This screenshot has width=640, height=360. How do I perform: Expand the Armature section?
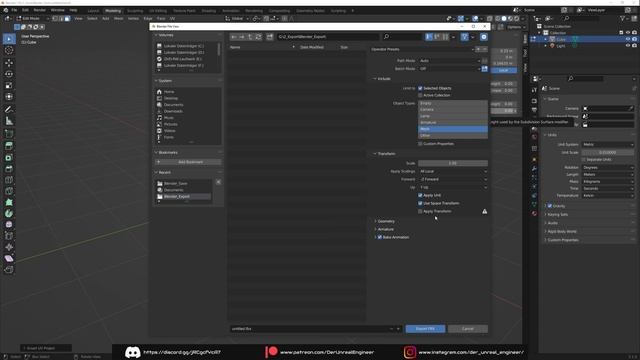tap(384, 229)
